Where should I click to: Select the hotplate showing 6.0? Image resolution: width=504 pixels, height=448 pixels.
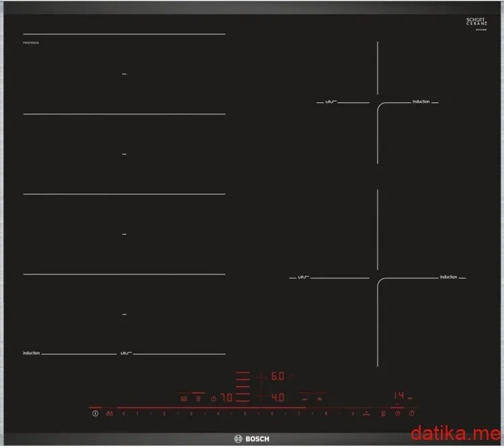[x=278, y=376]
